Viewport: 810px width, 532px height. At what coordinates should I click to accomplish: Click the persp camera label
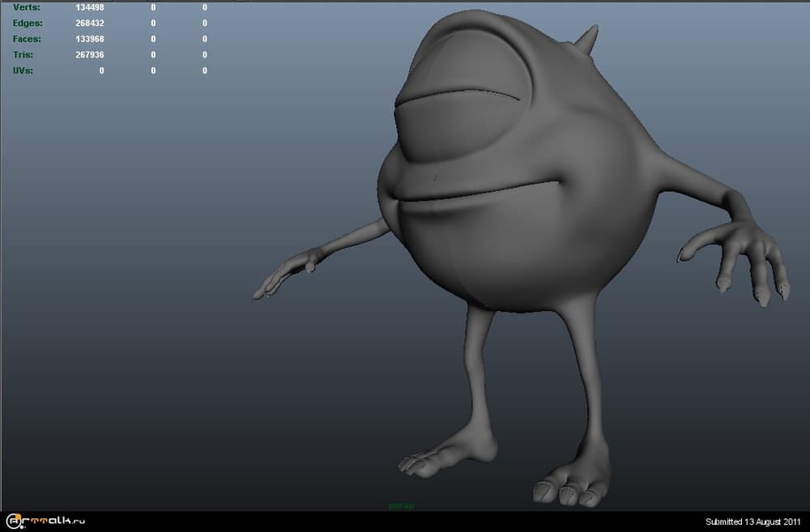pos(401,506)
